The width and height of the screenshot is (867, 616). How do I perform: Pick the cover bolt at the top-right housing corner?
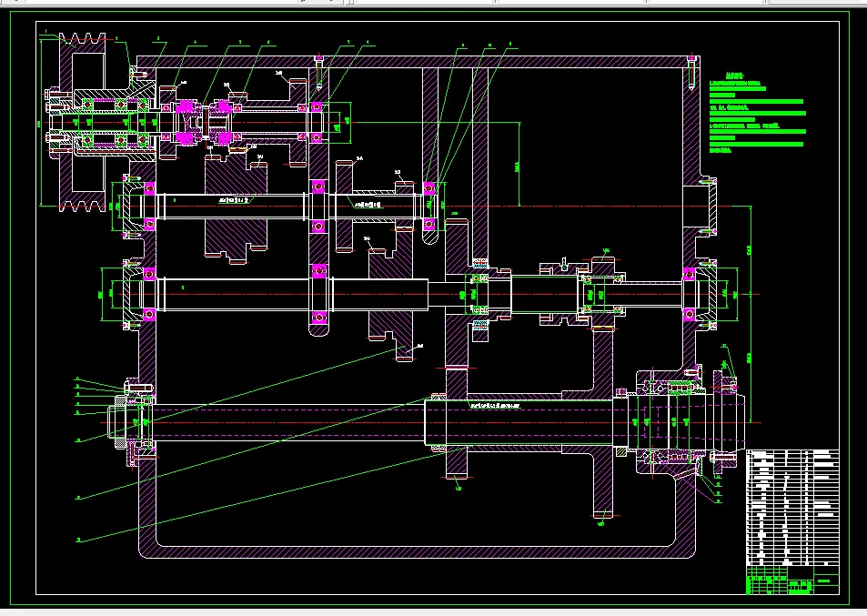pyautogui.click(x=691, y=72)
